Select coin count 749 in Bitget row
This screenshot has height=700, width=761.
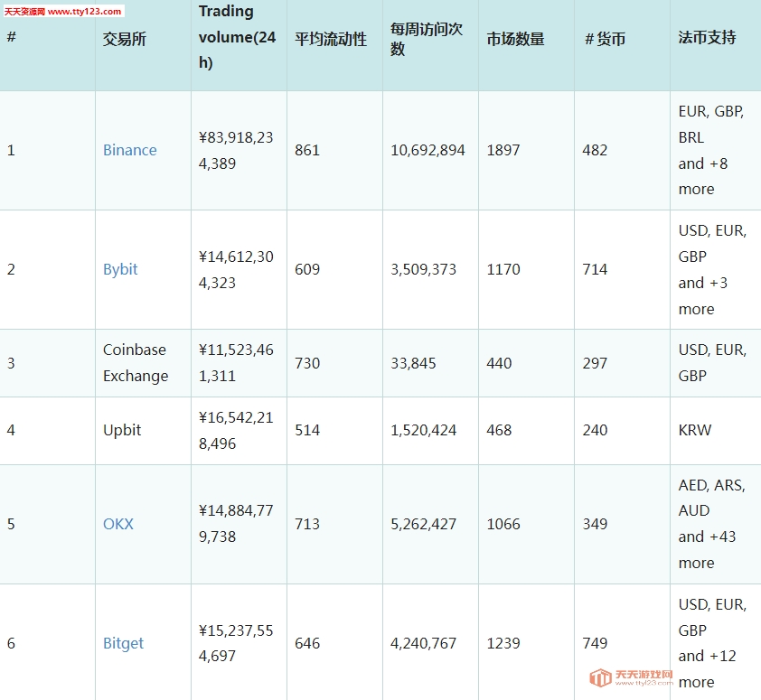pyautogui.click(x=595, y=643)
